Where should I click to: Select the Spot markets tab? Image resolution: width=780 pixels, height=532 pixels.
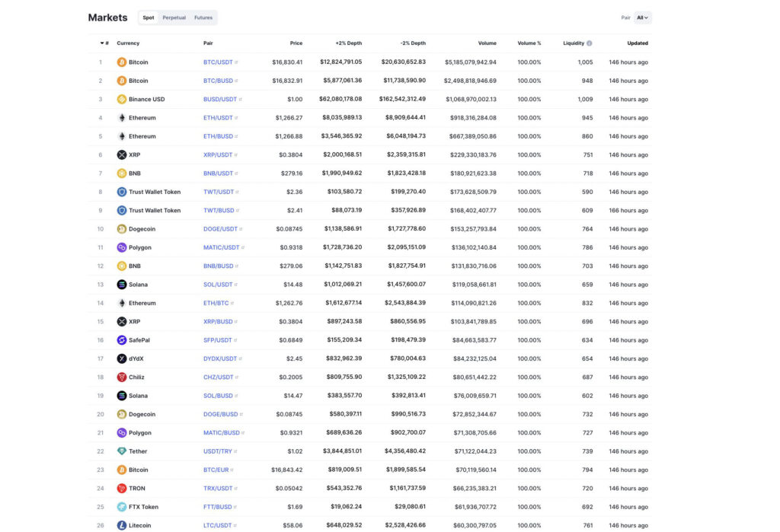[149, 18]
